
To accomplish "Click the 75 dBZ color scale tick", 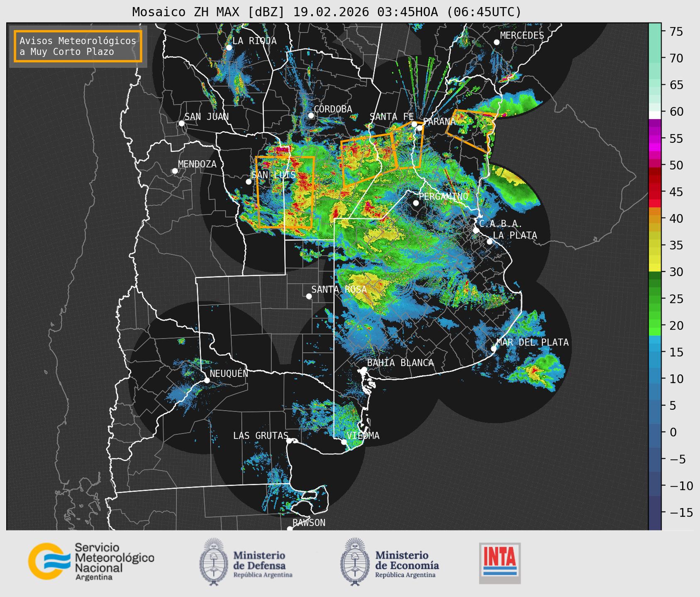I will point(676,32).
